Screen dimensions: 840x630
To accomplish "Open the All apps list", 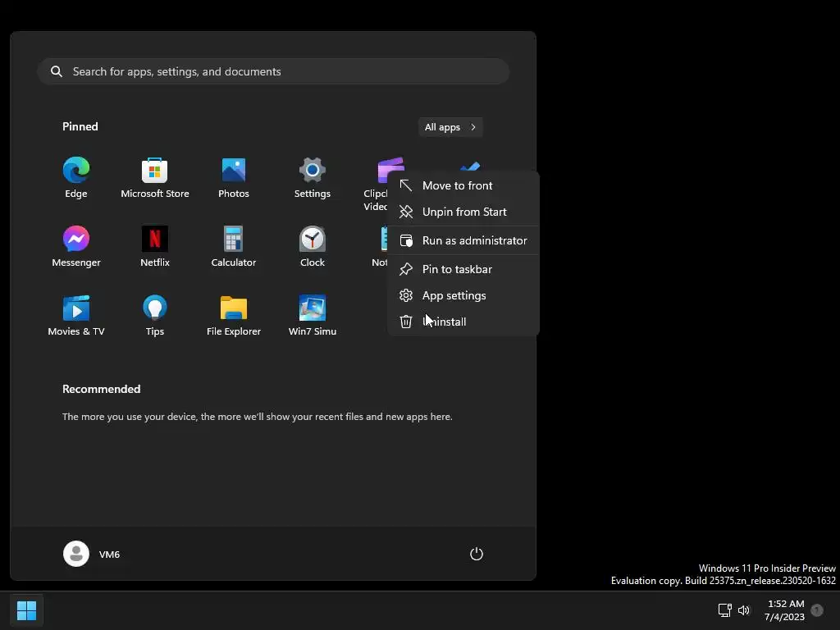I will [450, 127].
